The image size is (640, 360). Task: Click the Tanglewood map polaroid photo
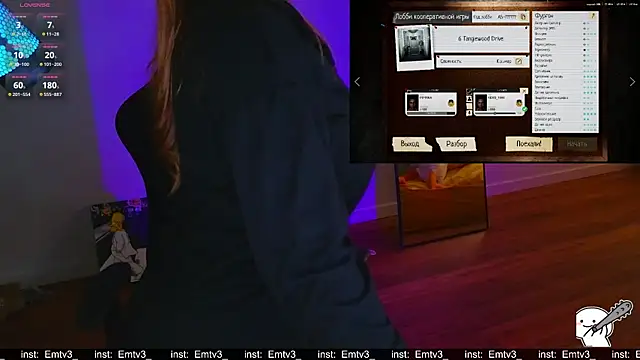414,47
